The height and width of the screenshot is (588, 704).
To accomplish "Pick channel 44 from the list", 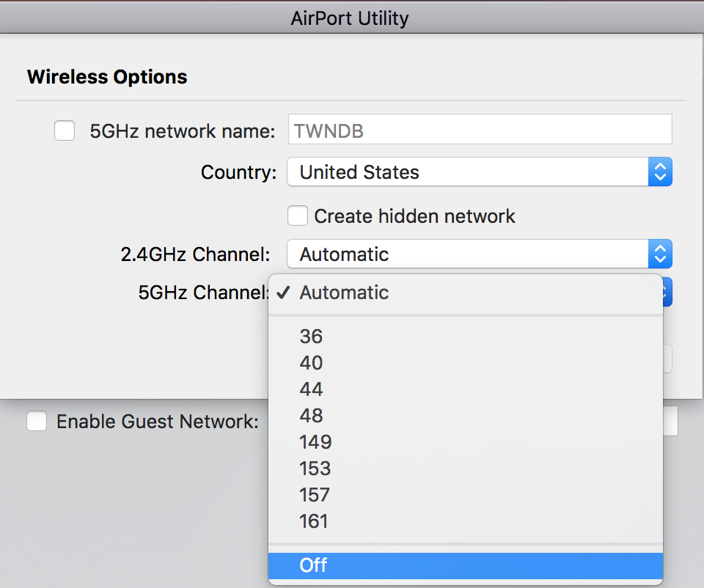I will [x=466, y=389].
